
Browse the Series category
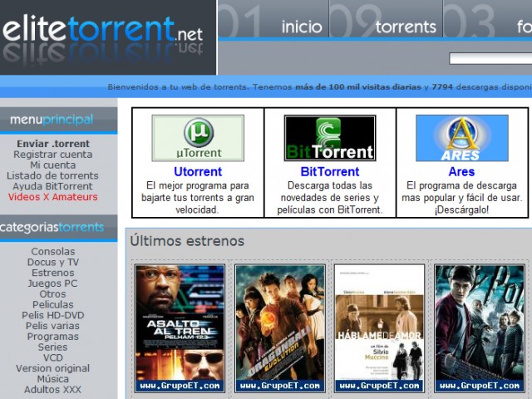[x=52, y=347]
